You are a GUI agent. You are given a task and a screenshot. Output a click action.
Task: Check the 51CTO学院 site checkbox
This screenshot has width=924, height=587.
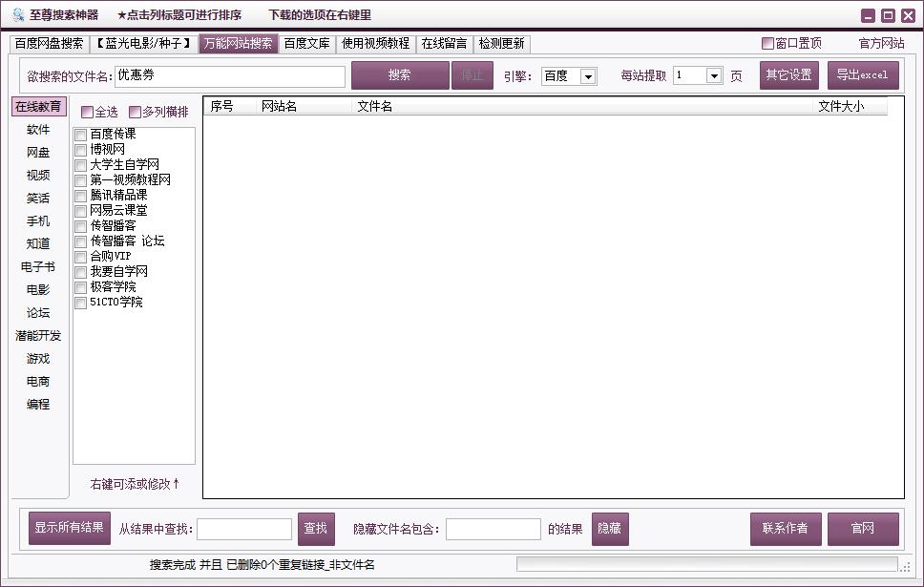click(x=80, y=303)
